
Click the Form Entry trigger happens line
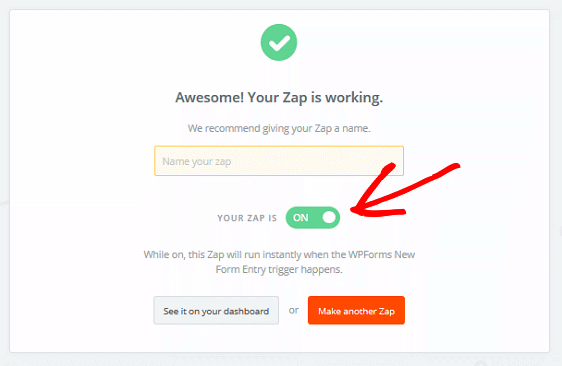click(279, 269)
